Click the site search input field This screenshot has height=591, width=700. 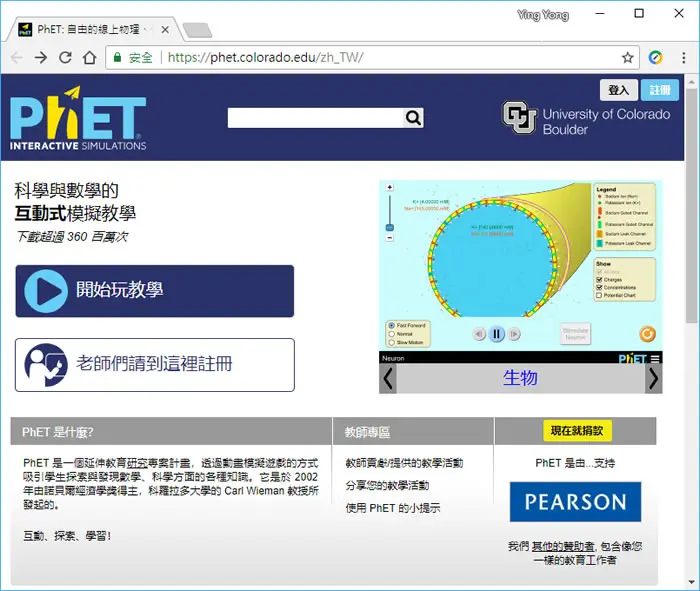[x=316, y=118]
